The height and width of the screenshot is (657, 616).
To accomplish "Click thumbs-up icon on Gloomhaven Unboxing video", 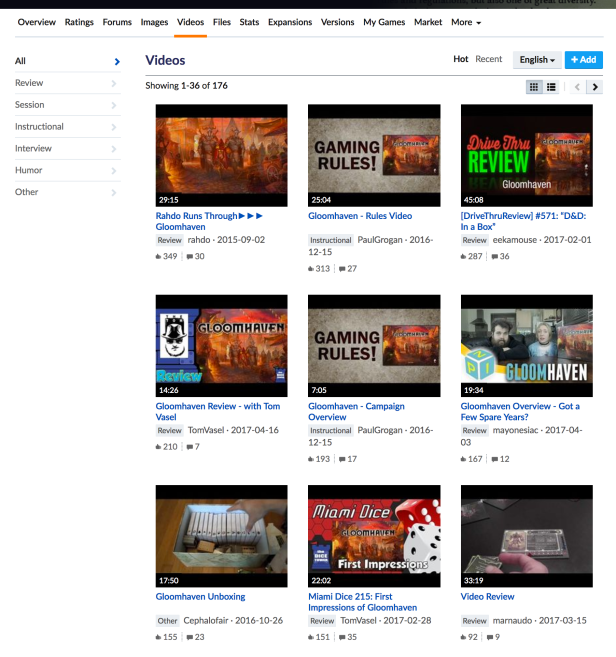I will 158,637.
